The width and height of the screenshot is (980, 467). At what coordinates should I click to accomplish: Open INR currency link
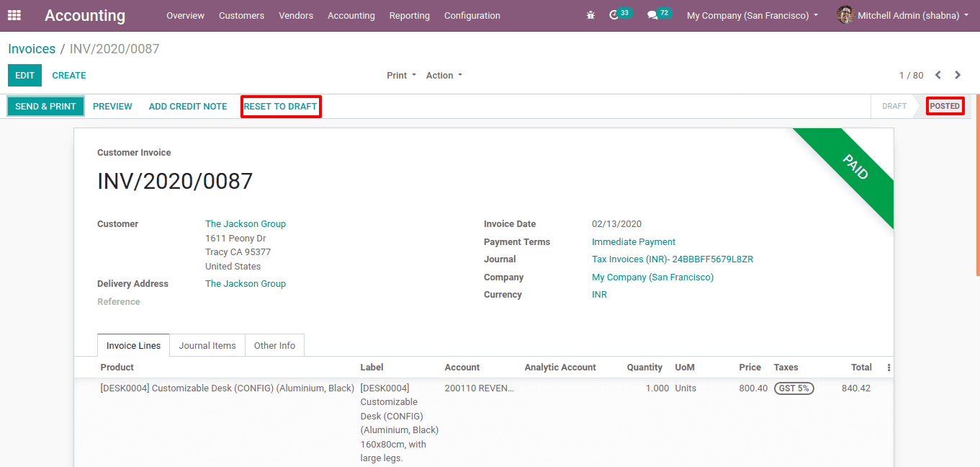coord(599,295)
